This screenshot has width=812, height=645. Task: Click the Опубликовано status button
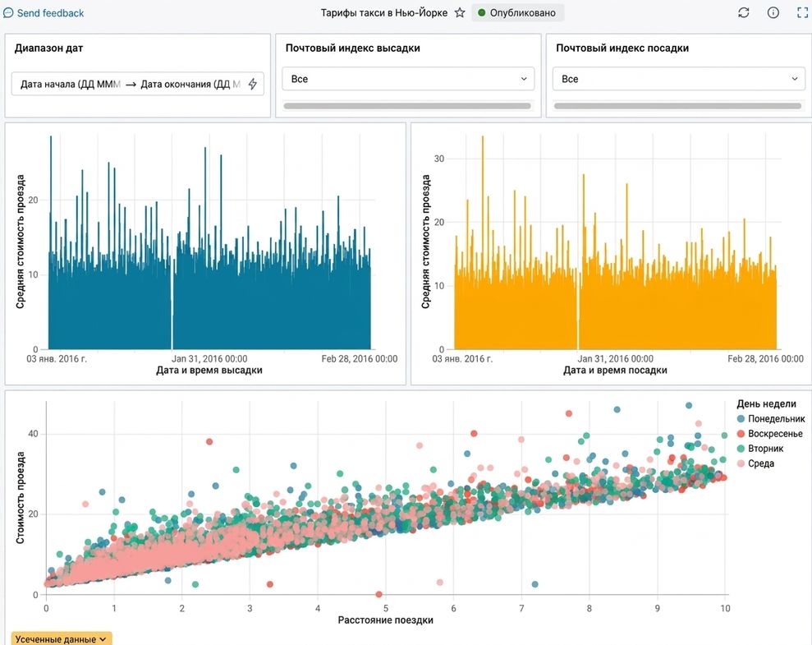pos(517,13)
